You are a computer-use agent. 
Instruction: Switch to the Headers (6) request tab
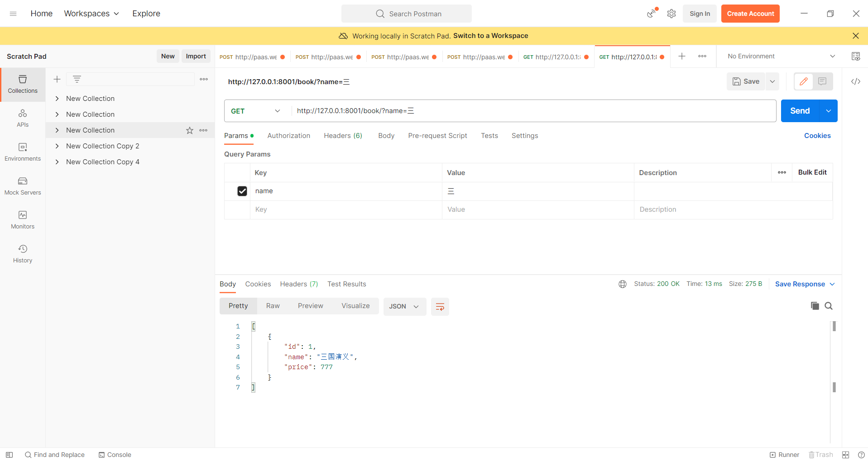click(x=343, y=136)
